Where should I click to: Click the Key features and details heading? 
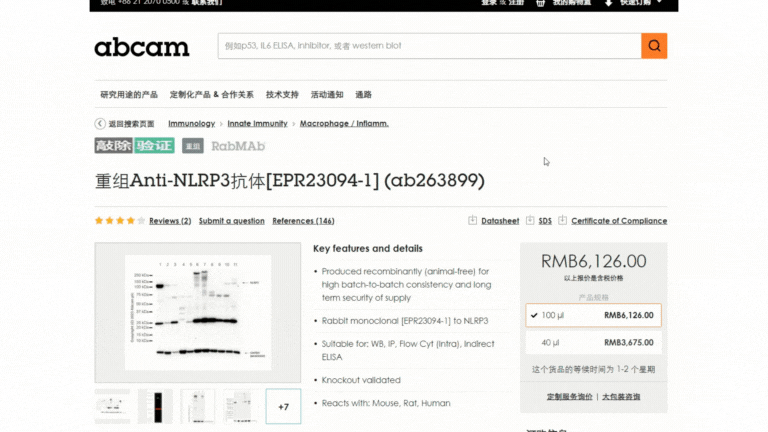point(368,248)
